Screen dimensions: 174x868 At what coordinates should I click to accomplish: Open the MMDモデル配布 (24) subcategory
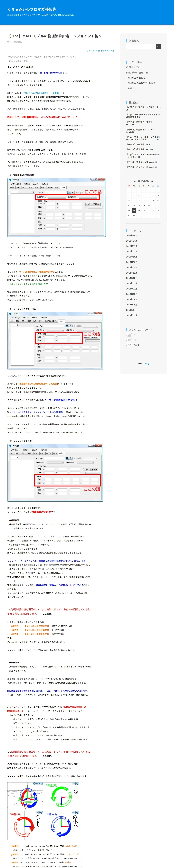point(137,78)
